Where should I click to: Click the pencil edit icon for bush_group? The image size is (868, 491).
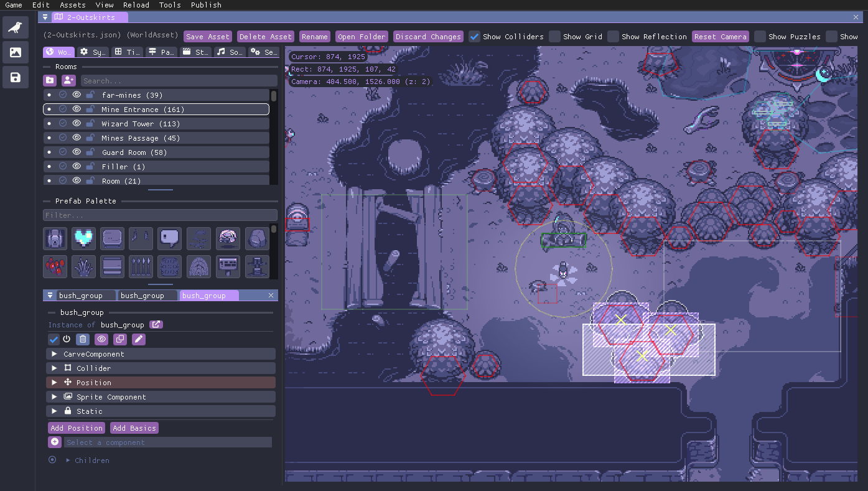138,339
